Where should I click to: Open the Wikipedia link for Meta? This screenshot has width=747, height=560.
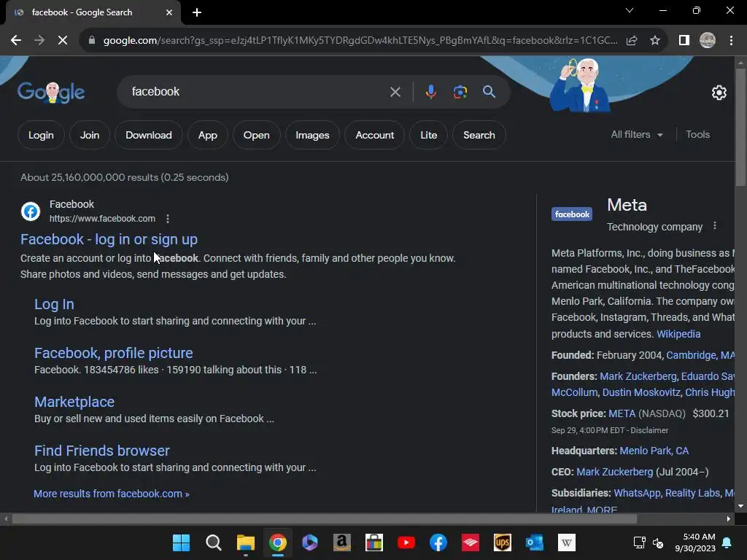[x=678, y=334]
